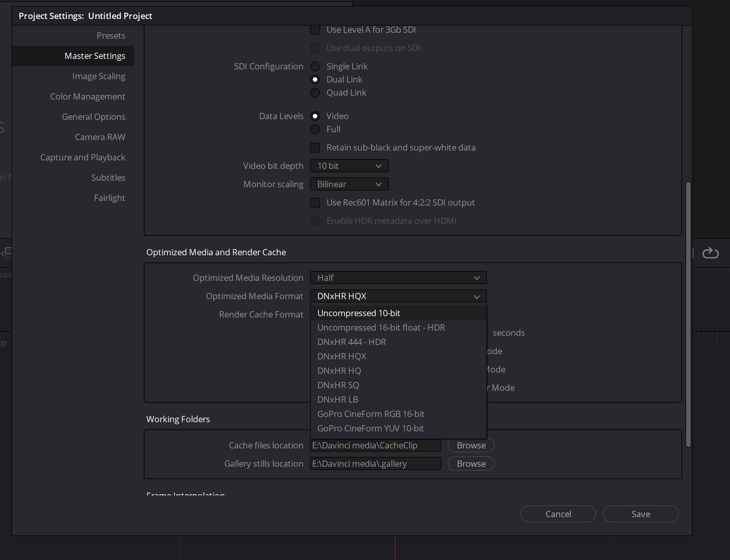Click the Color Management tab
730x560 pixels.
[x=88, y=96]
